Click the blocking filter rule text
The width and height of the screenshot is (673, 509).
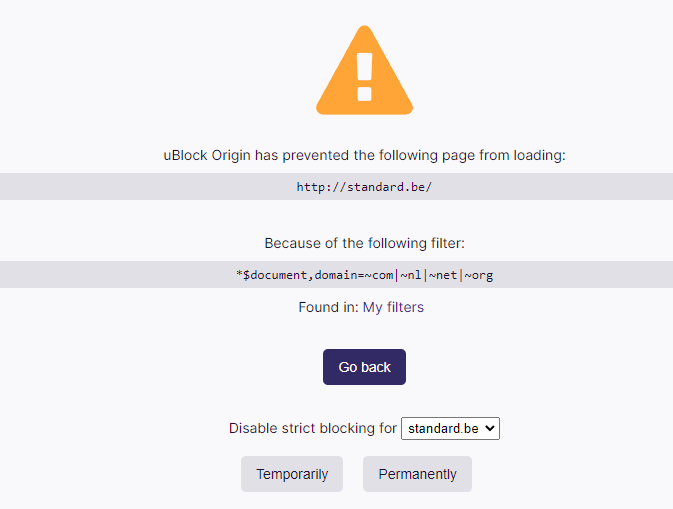364,275
